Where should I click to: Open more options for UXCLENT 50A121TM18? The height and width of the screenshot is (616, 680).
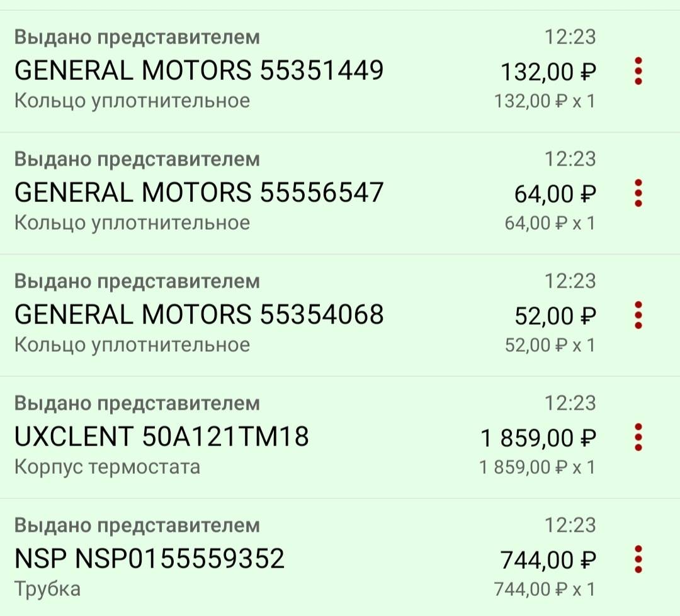tap(638, 437)
